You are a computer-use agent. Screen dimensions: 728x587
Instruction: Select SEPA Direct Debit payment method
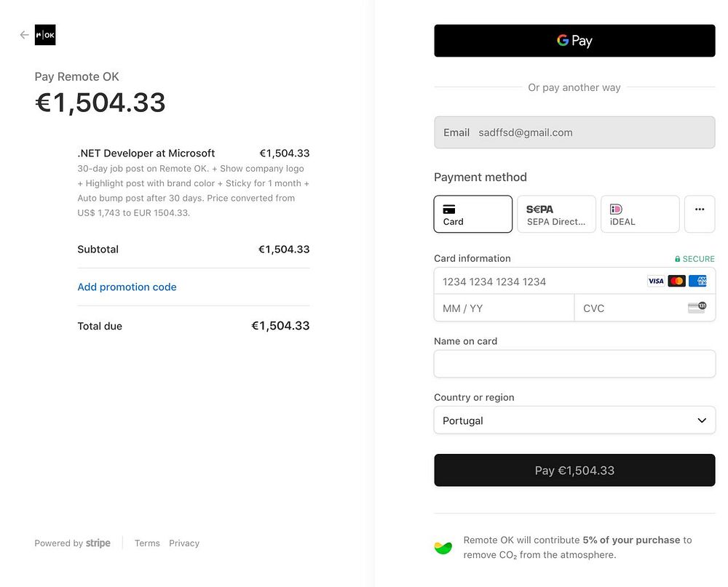(x=556, y=214)
